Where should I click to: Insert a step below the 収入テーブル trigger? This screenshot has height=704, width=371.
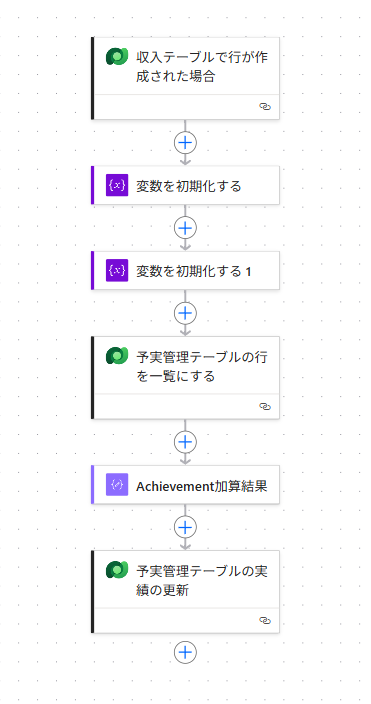[186, 143]
